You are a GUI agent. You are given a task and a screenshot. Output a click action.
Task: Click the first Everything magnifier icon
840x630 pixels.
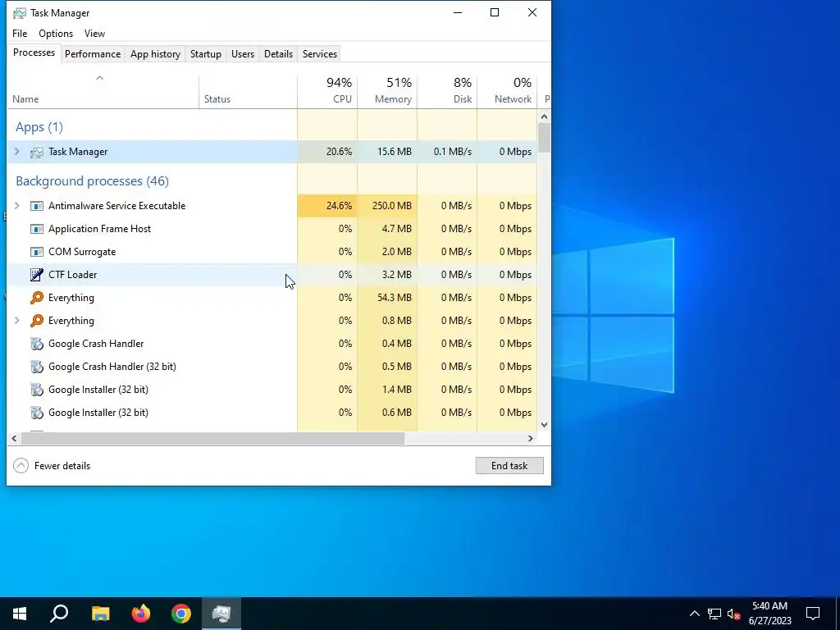(36, 298)
